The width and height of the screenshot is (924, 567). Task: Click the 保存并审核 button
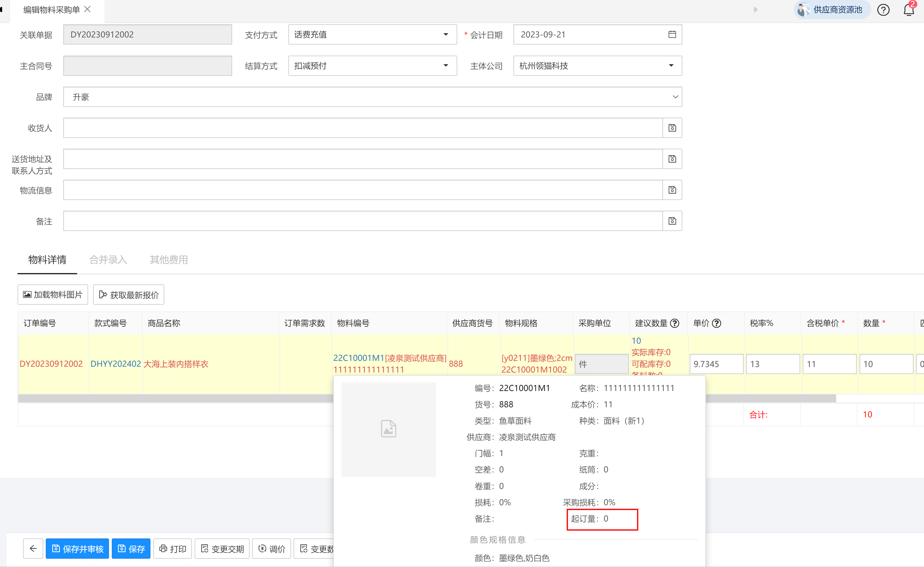pyautogui.click(x=77, y=549)
